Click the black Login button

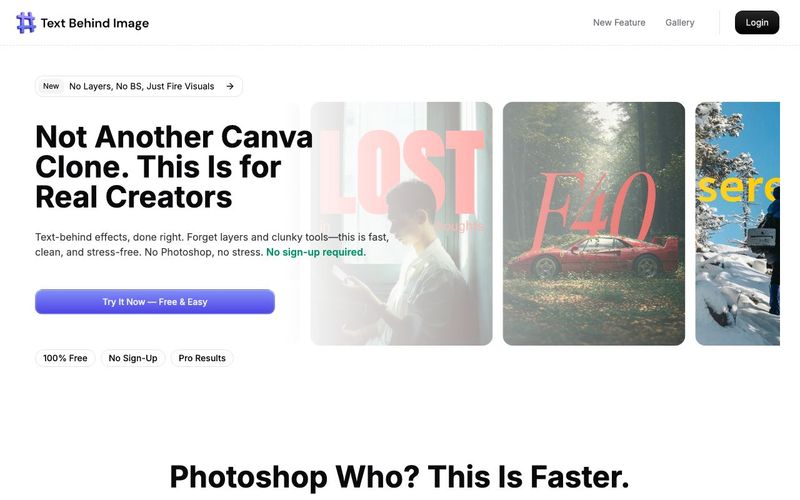point(757,22)
